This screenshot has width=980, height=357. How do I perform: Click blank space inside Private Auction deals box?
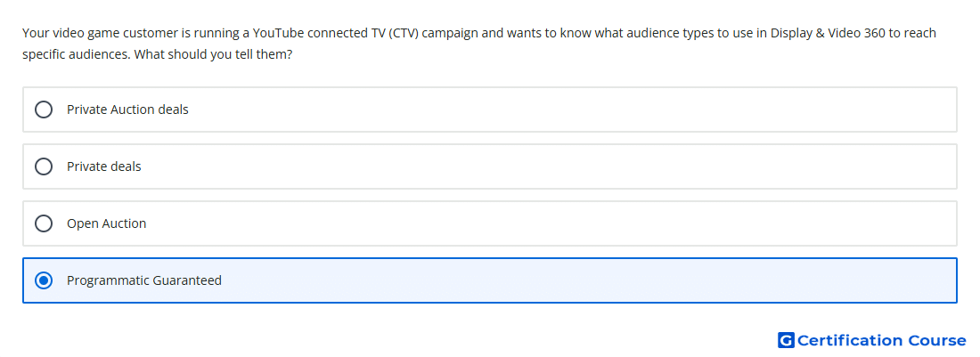coord(562,110)
